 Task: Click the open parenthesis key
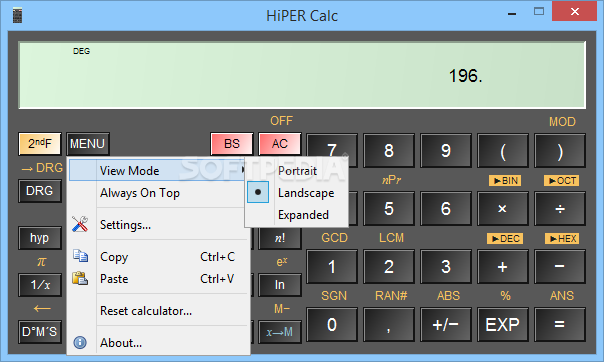503,151
